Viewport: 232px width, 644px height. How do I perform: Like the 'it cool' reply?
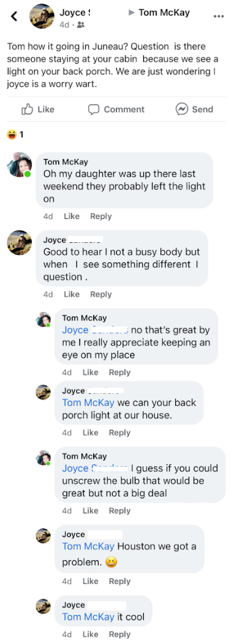[91, 635]
